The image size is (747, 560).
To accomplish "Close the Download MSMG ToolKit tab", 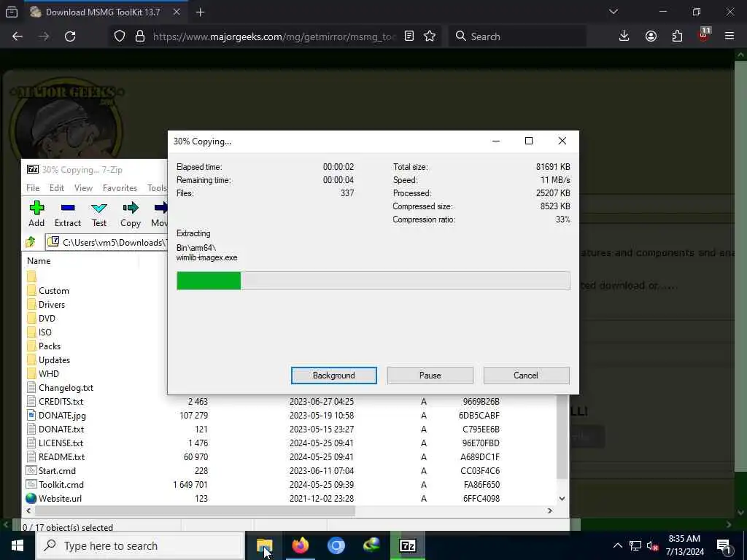I will 177,12.
